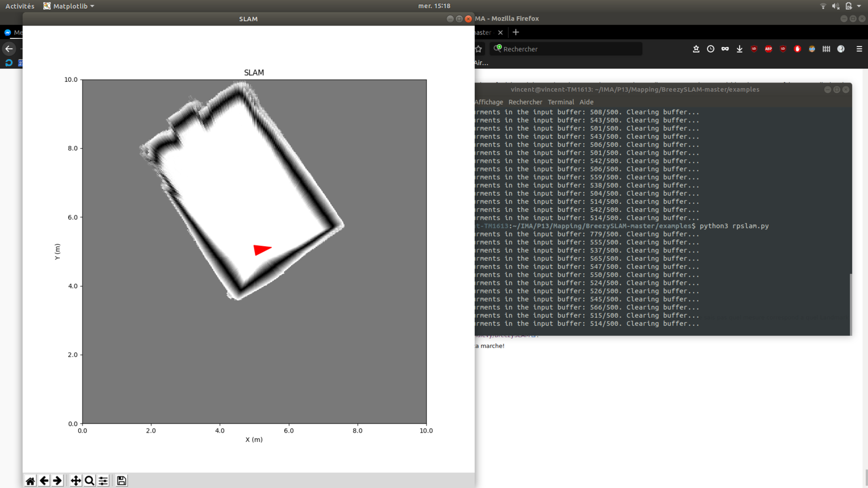The image size is (868, 488).
Task: Toggle the Zoom-to-rectangle magnifier tool
Action: point(90,480)
